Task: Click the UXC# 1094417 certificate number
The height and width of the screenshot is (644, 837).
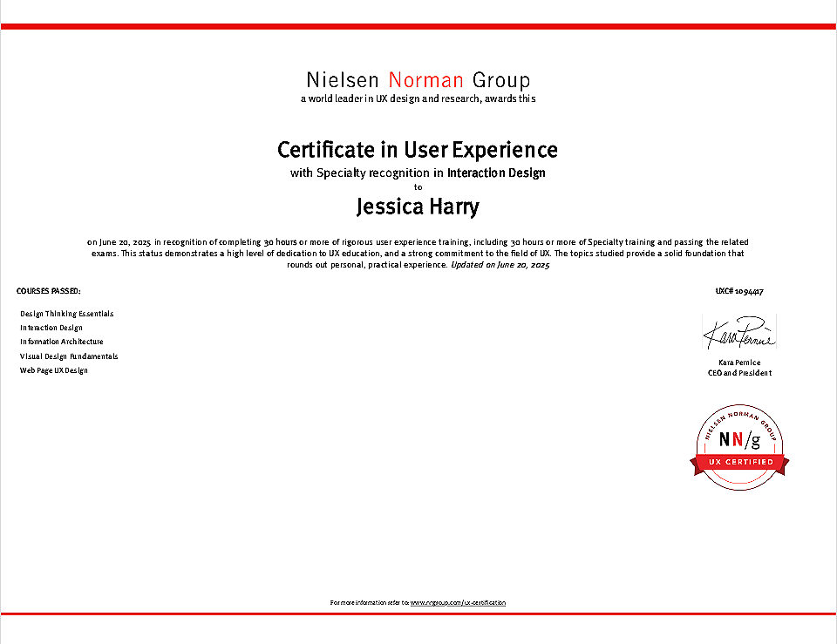Action: click(739, 291)
